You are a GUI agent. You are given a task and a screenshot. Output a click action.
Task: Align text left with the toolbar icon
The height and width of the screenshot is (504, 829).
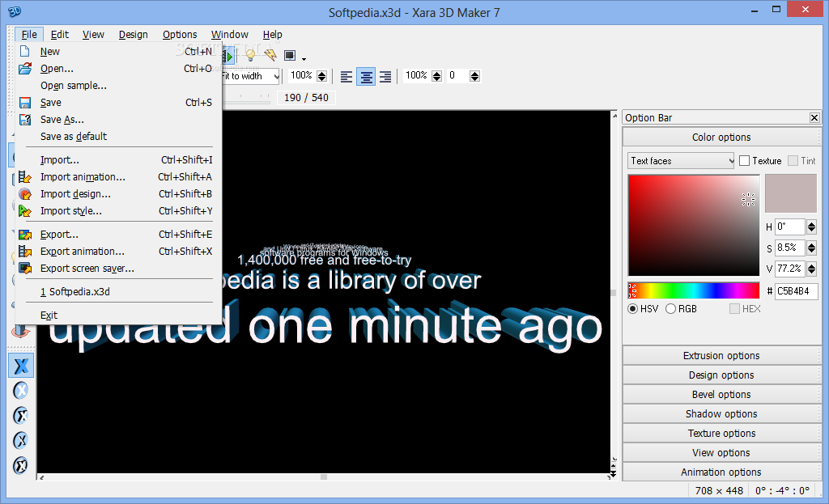point(346,77)
